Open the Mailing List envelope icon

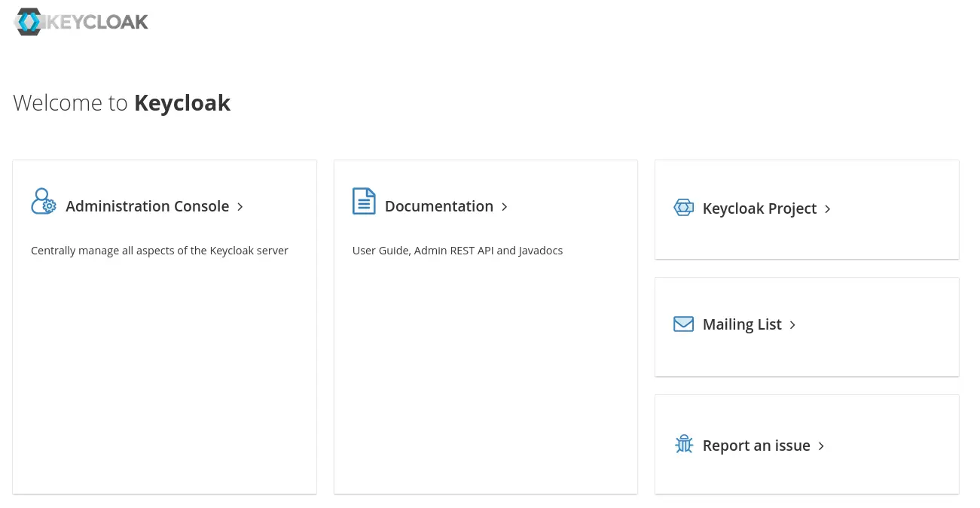coord(683,324)
